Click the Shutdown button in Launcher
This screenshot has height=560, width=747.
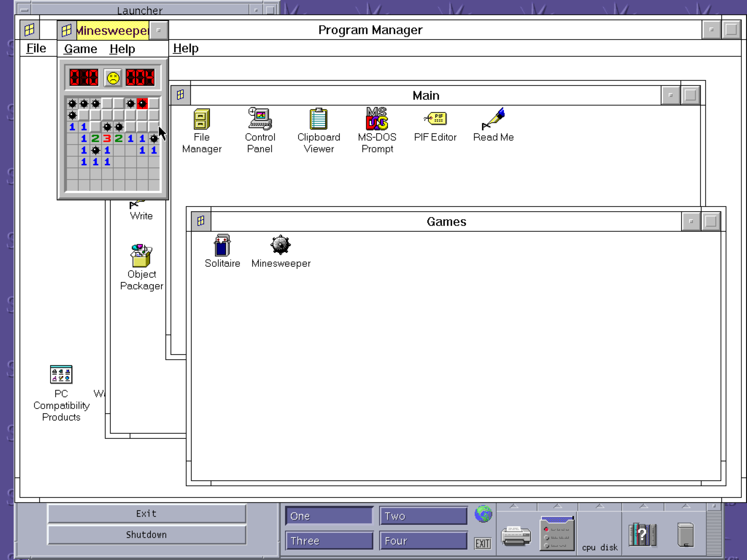click(x=147, y=535)
